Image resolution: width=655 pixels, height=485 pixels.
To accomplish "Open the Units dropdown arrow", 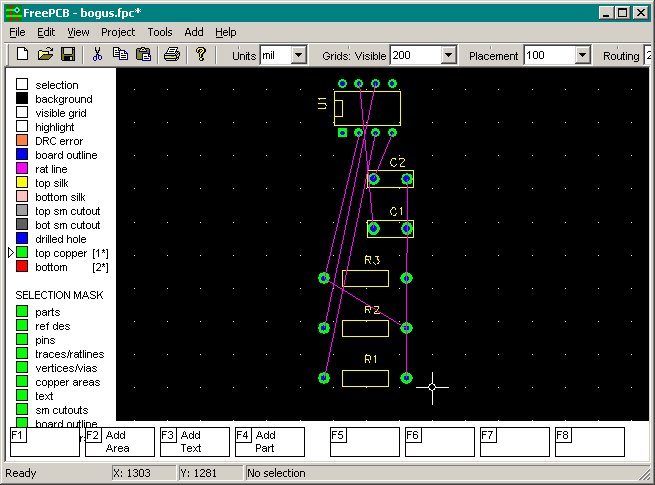I will pyautogui.click(x=299, y=55).
